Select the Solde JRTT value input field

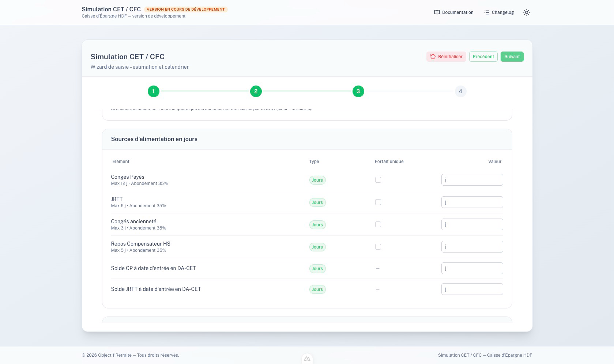point(472,289)
